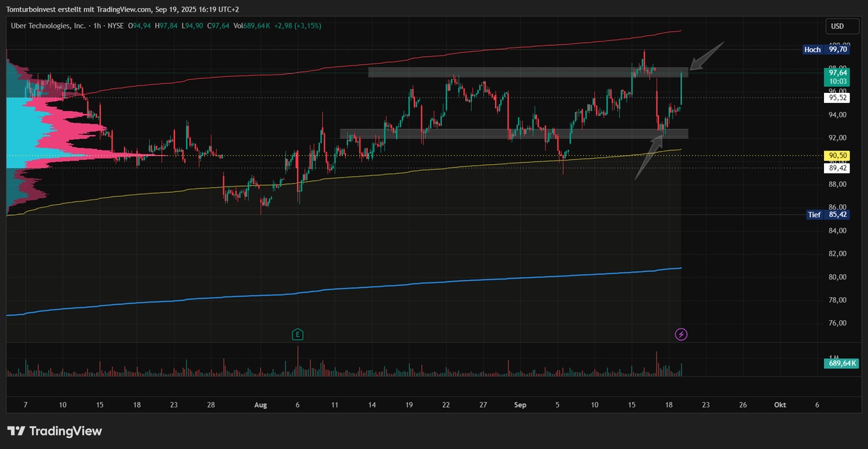This screenshot has width=868, height=449.
Task: Click the 'Tief' low price label
Action: coord(814,214)
